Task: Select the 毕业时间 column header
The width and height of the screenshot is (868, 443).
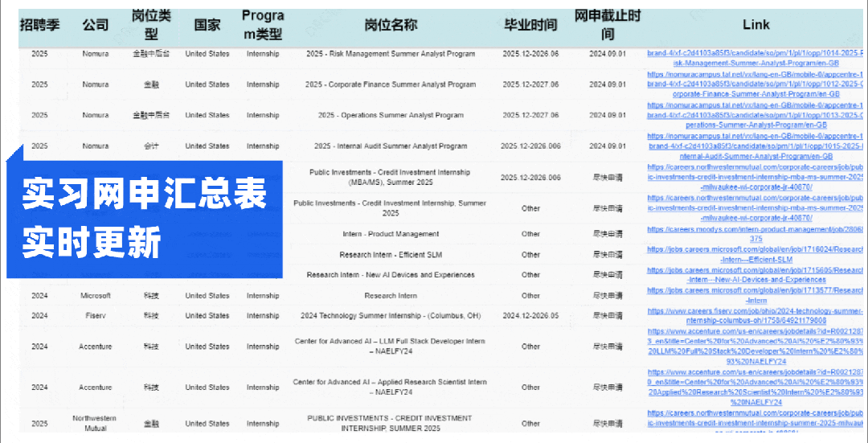Action: pos(530,25)
